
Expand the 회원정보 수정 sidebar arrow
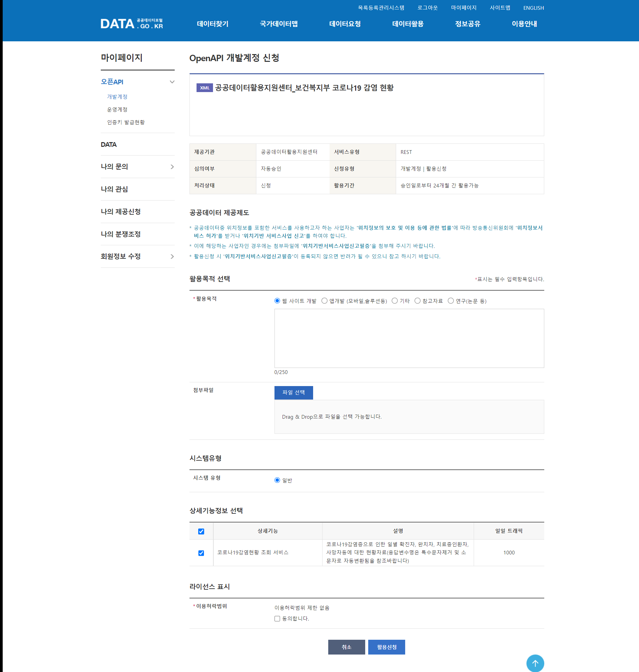pyautogui.click(x=172, y=256)
